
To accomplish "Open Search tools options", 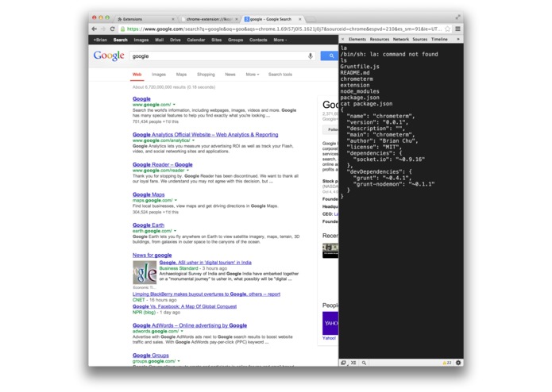I will [x=280, y=74].
